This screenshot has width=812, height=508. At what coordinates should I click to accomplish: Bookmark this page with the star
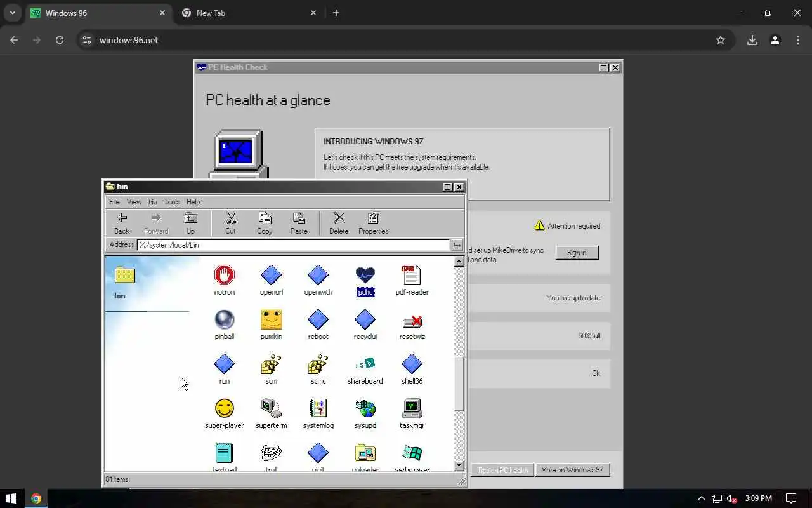[x=720, y=40]
